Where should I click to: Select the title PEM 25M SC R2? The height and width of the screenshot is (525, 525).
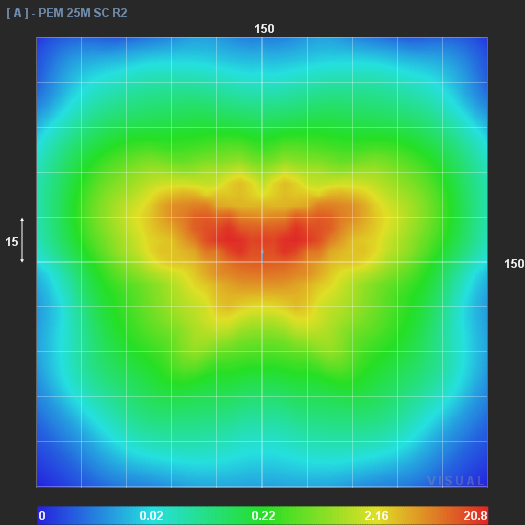(x=83, y=13)
